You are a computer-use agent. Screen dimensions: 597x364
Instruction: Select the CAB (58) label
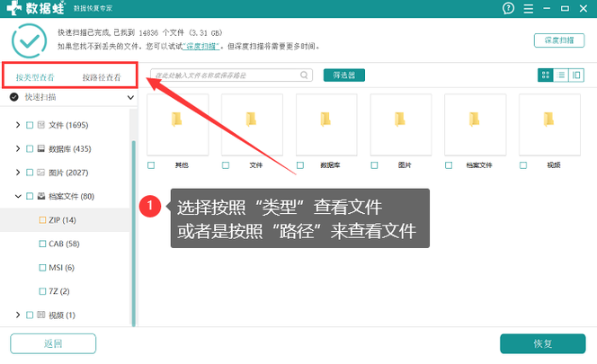point(64,244)
